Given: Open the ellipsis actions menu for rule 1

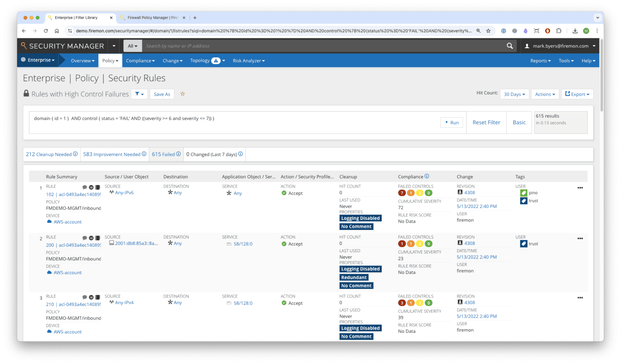Looking at the screenshot, I should [580, 187].
